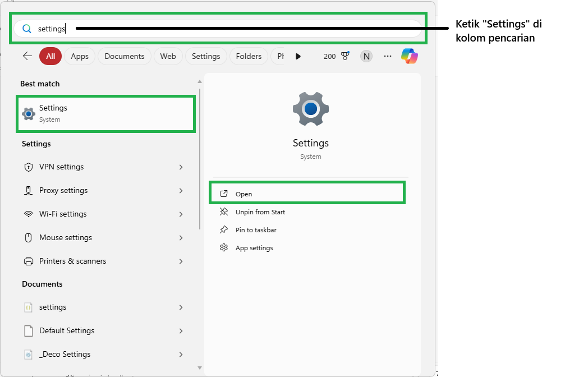The image size is (588, 377).
Task: Click the Default Settings file icon
Action: (x=29, y=331)
